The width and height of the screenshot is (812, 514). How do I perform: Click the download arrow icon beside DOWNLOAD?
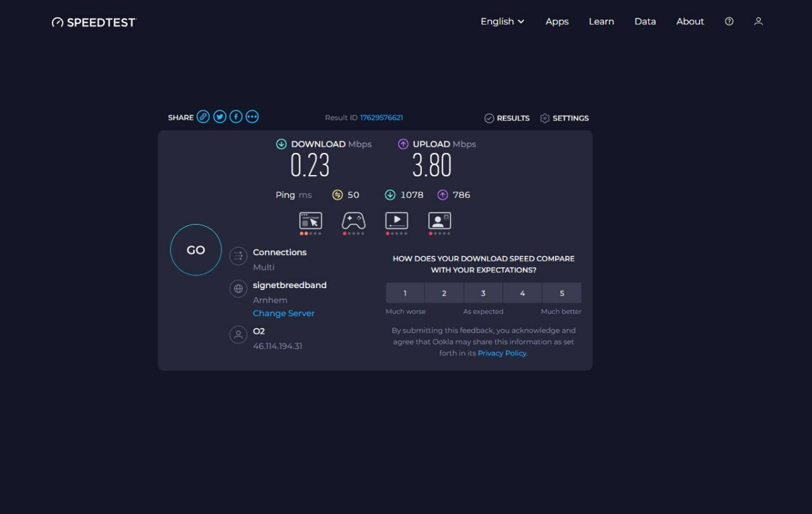[x=281, y=144]
